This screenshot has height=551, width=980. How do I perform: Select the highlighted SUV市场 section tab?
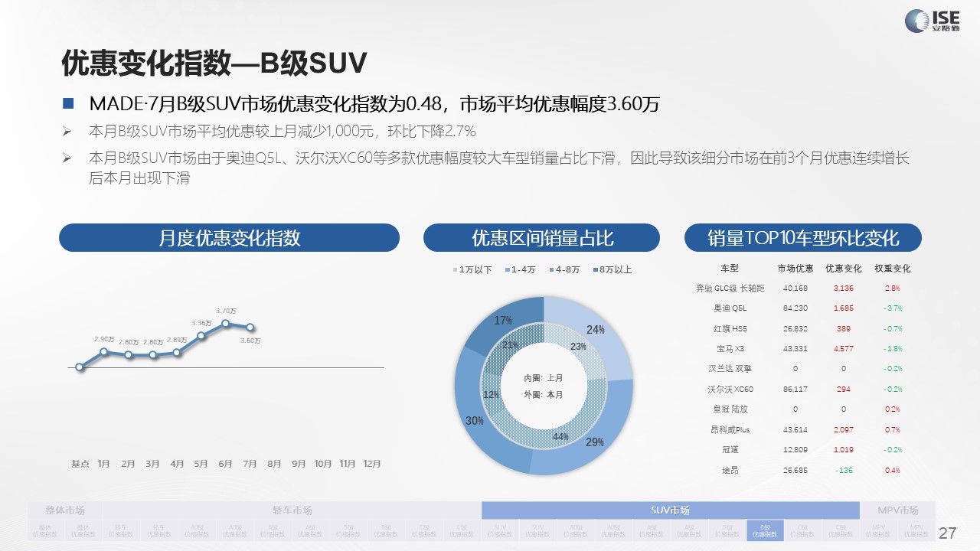[x=670, y=510]
